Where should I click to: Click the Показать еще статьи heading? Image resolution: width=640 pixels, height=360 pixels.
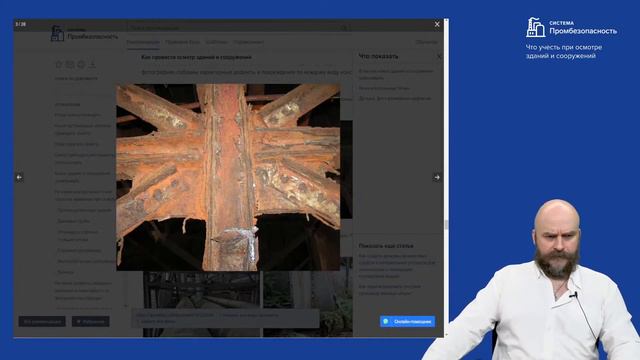[x=386, y=246]
